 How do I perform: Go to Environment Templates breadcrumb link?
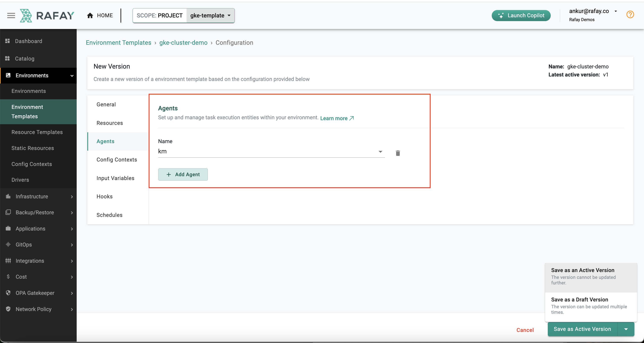point(118,43)
